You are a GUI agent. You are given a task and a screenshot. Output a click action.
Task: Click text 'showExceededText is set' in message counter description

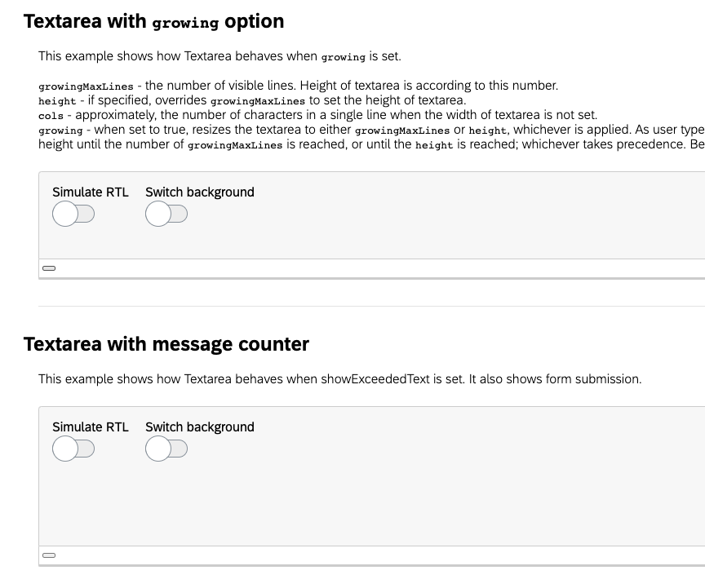392,379
